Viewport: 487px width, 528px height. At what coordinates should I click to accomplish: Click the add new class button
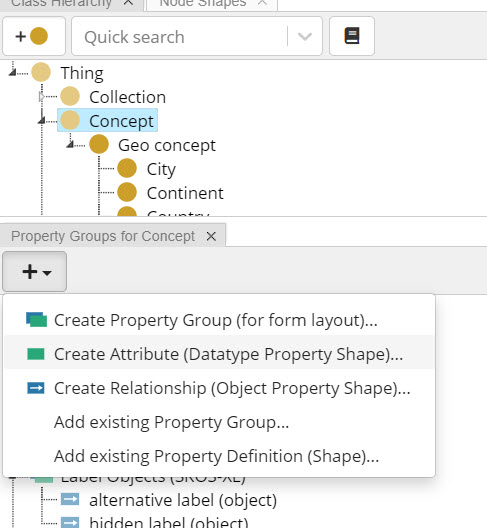click(34, 36)
